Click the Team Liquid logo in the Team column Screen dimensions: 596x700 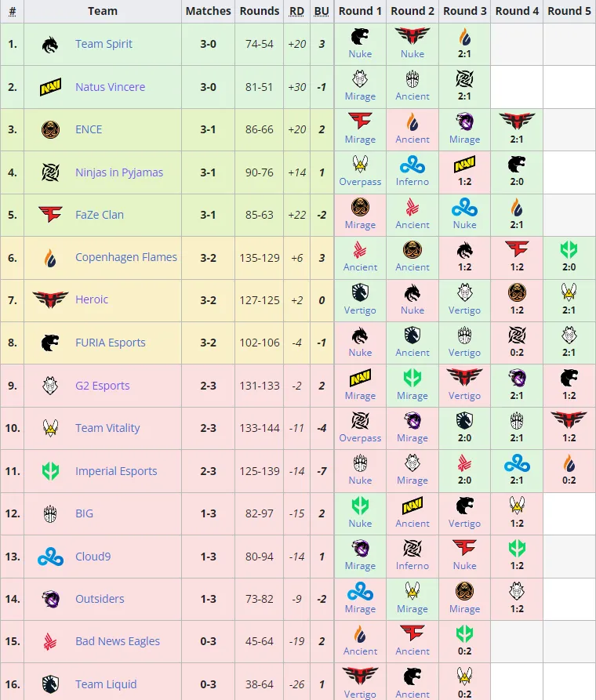coord(50,684)
